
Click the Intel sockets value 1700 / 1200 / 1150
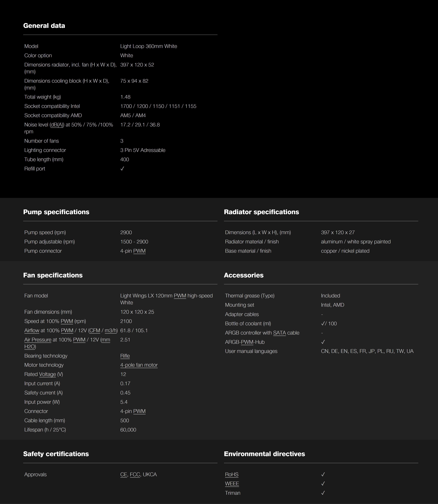click(158, 106)
